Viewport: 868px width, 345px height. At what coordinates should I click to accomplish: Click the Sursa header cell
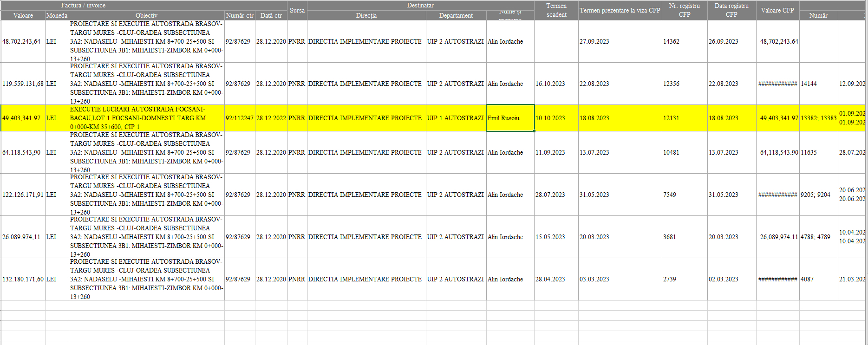[297, 10]
